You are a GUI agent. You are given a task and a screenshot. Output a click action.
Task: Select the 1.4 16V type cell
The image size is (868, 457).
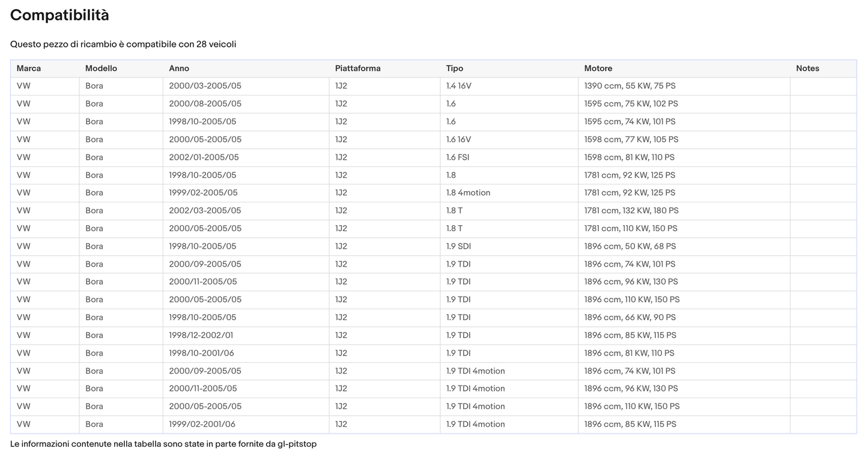[x=459, y=86]
